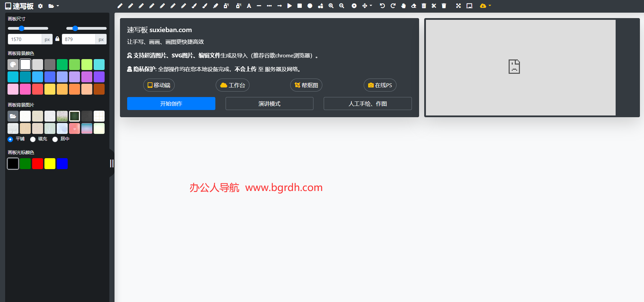The width and height of the screenshot is (644, 302).
Task: Set cursor color to black
Action: [13, 164]
